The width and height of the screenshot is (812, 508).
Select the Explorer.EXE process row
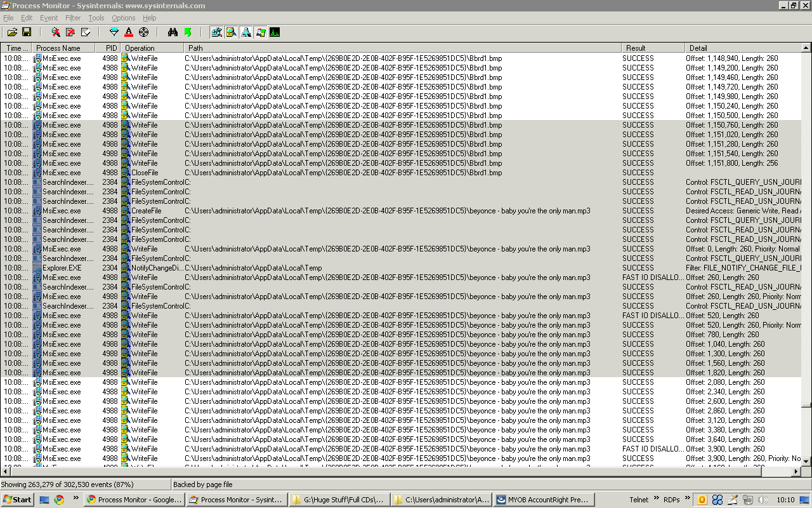[x=401, y=268]
